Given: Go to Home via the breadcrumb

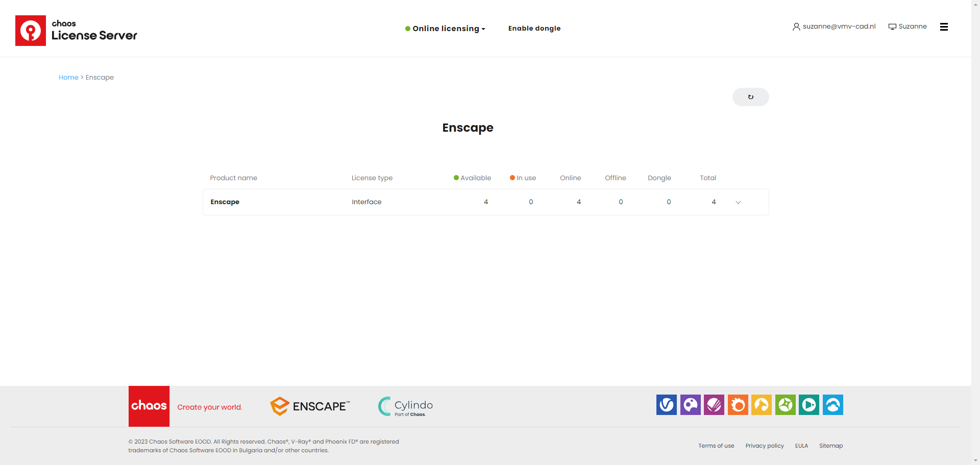Looking at the screenshot, I should click(x=68, y=78).
